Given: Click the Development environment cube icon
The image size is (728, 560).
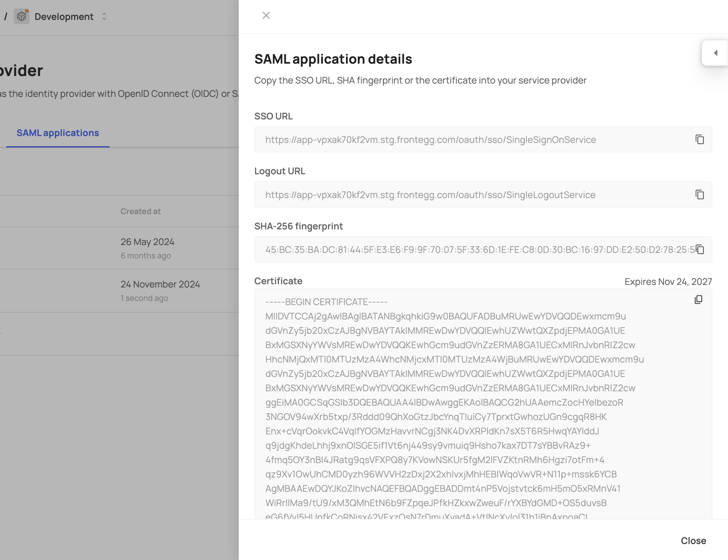Looking at the screenshot, I should (21, 16).
